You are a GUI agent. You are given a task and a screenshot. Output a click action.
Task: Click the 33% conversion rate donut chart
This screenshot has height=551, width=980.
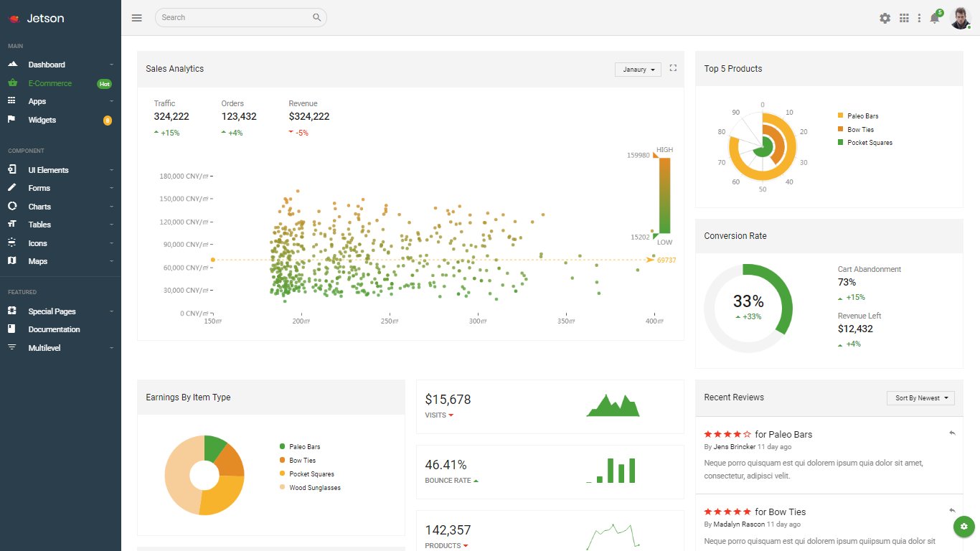[x=748, y=308]
